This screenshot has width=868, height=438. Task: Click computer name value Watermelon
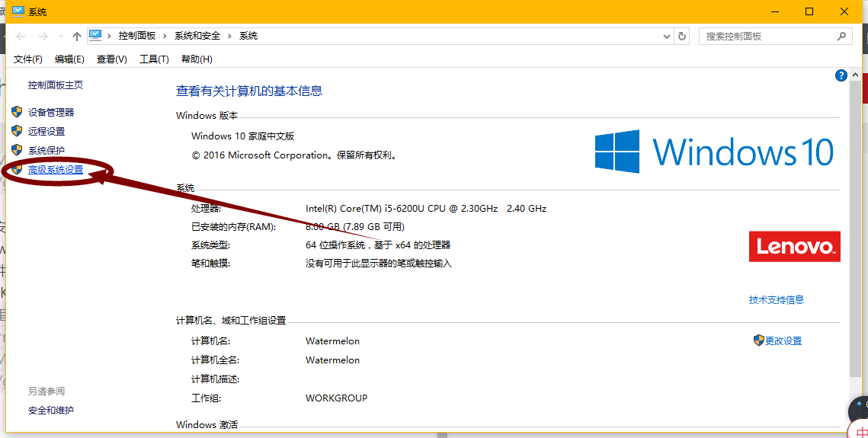point(332,340)
